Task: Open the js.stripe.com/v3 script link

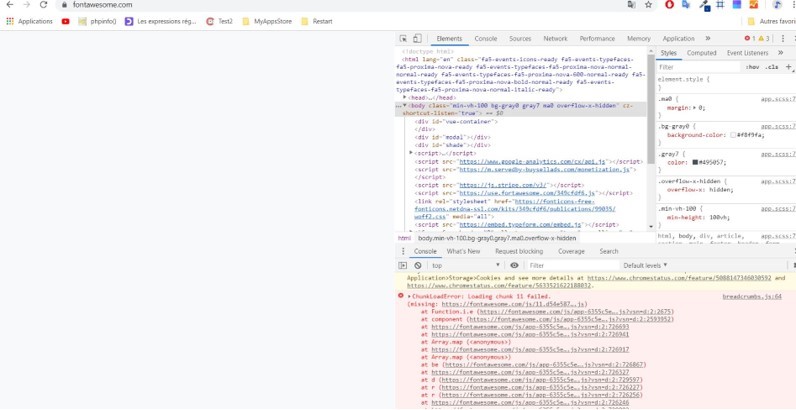Action: 504,185
